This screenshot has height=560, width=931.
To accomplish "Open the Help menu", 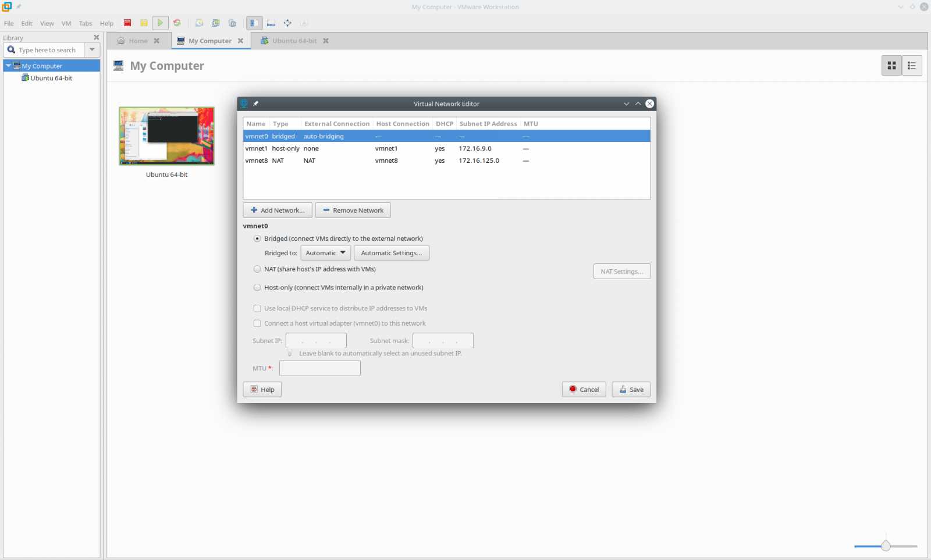I will [x=106, y=23].
